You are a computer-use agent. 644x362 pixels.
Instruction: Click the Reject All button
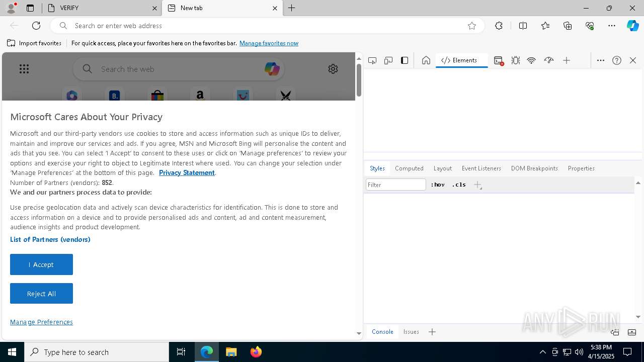point(41,294)
